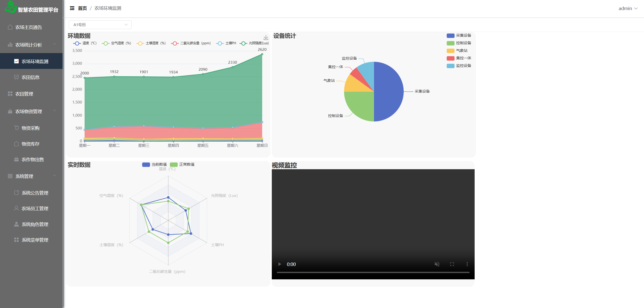The image size is (644, 308).
Task: Download the environment data chart image
Action: tap(266, 37)
